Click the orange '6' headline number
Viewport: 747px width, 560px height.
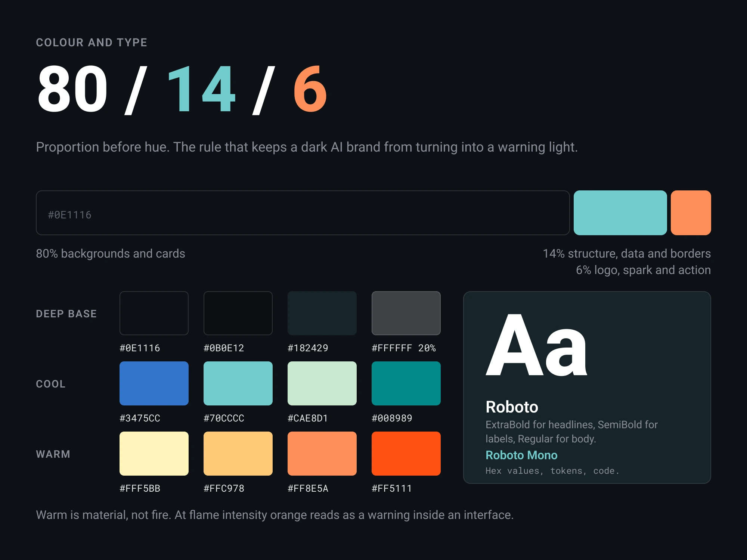pyautogui.click(x=310, y=89)
